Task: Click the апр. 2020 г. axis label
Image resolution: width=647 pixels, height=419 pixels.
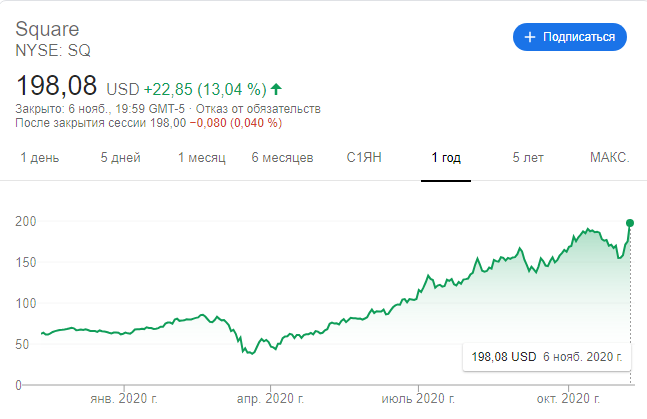Action: pyautogui.click(x=270, y=398)
